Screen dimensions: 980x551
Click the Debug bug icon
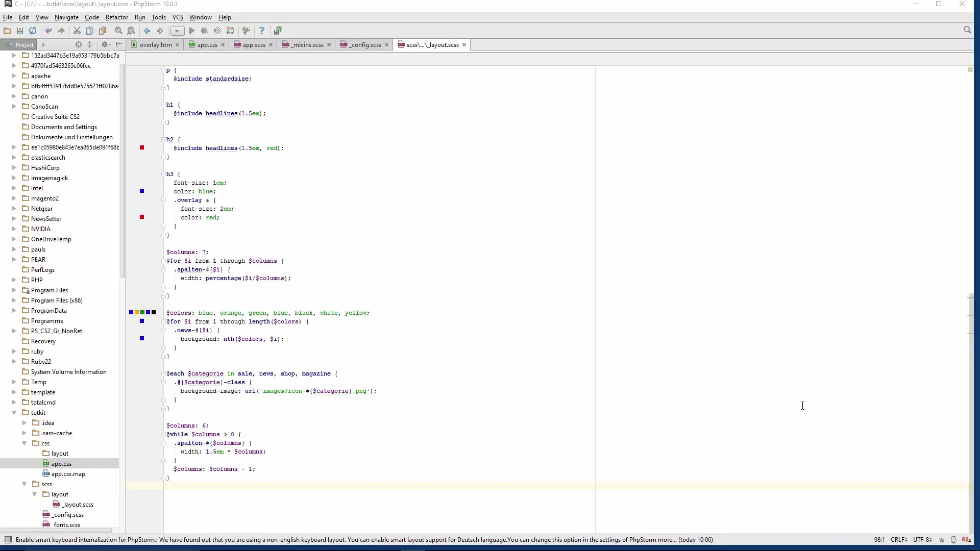pyautogui.click(x=205, y=31)
